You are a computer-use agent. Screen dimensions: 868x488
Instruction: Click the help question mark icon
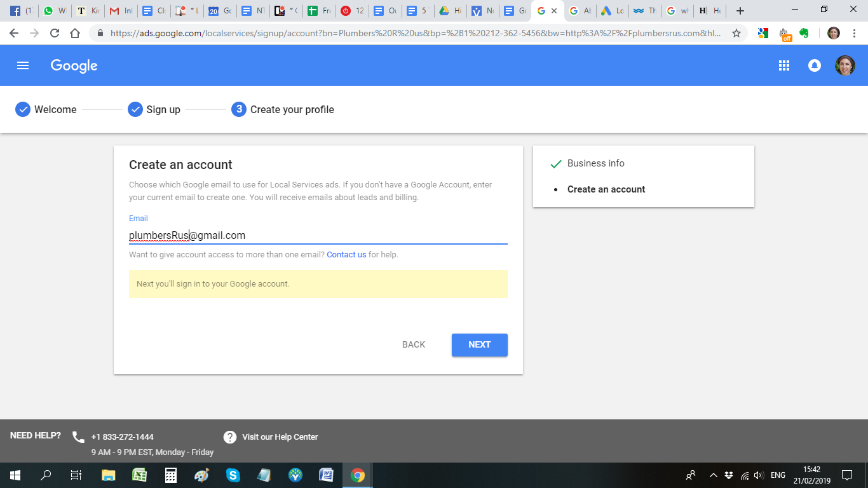click(230, 437)
